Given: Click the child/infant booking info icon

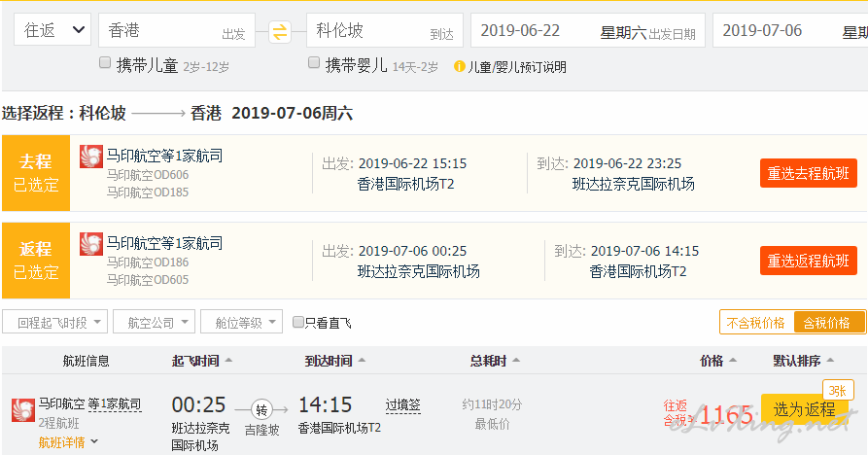Looking at the screenshot, I should (x=459, y=67).
